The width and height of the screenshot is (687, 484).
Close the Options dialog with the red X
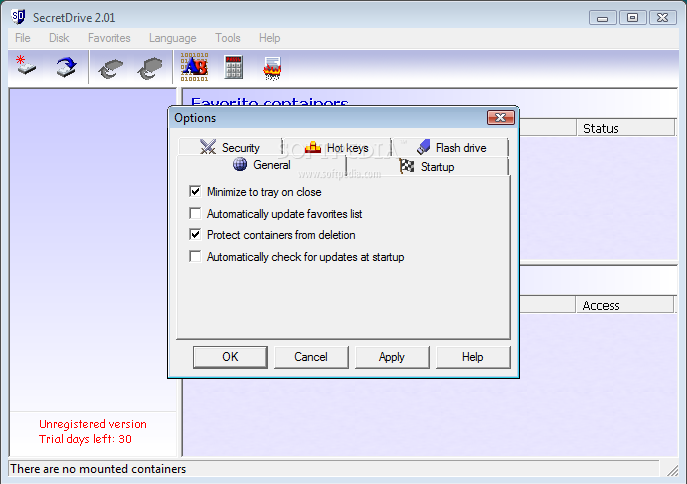coord(501,117)
